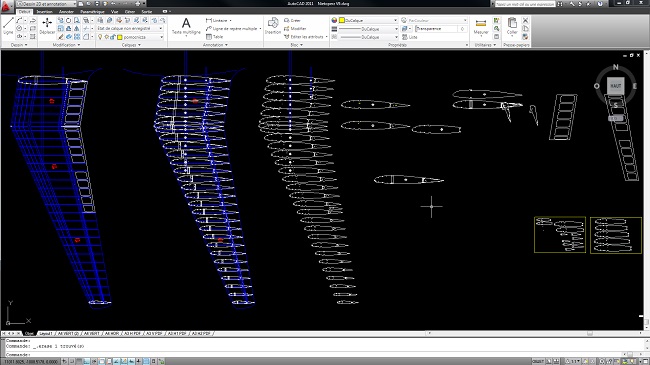Screen dimensions: 650x365
Task: Expand the workspace selector Dessin 2D et annotation
Action: (x=46, y=3)
